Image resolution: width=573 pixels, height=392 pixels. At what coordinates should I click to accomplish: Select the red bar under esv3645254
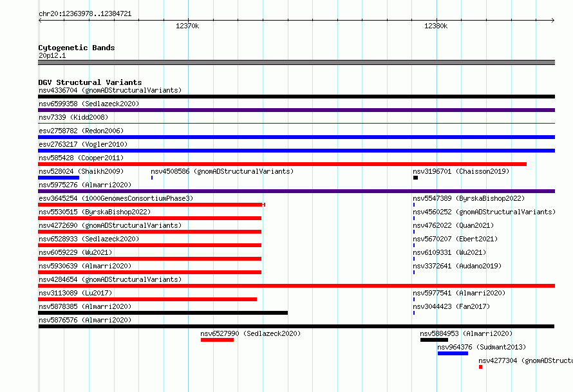[x=151, y=205]
